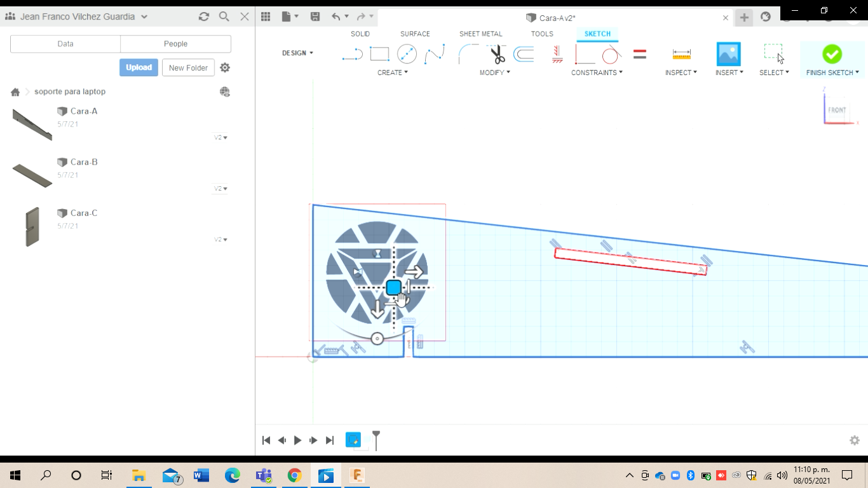Expand the INSPECT dropdown menu
The width and height of the screenshot is (868, 488).
click(681, 72)
